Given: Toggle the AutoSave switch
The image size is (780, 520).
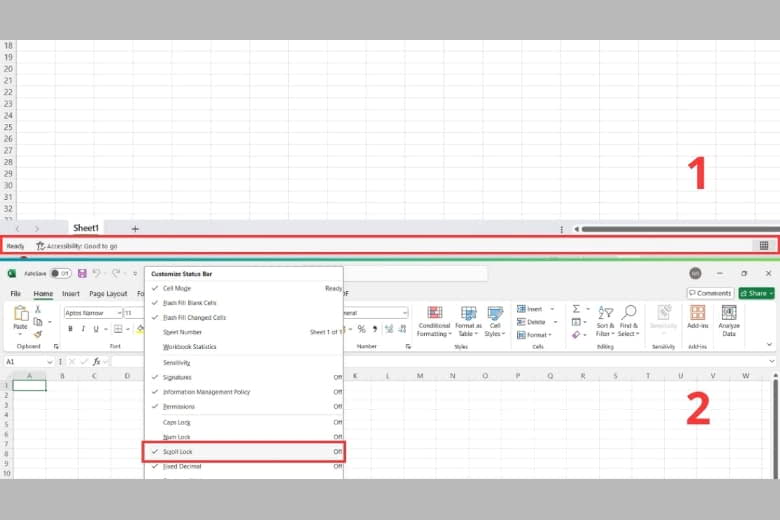Looking at the screenshot, I should 60,273.
